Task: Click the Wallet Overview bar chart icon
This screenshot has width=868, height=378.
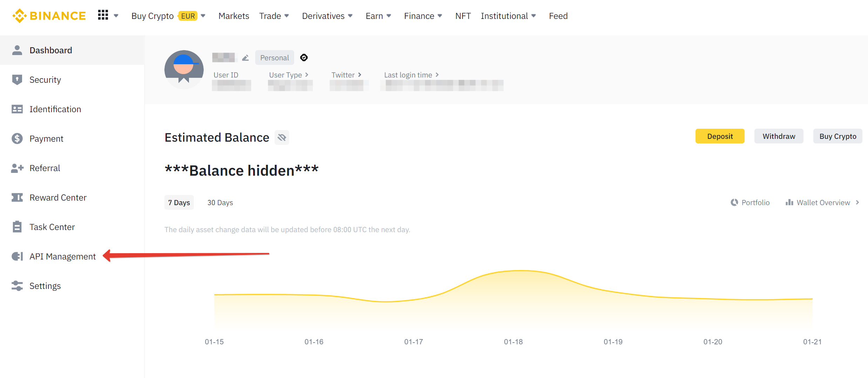Action: coord(789,202)
